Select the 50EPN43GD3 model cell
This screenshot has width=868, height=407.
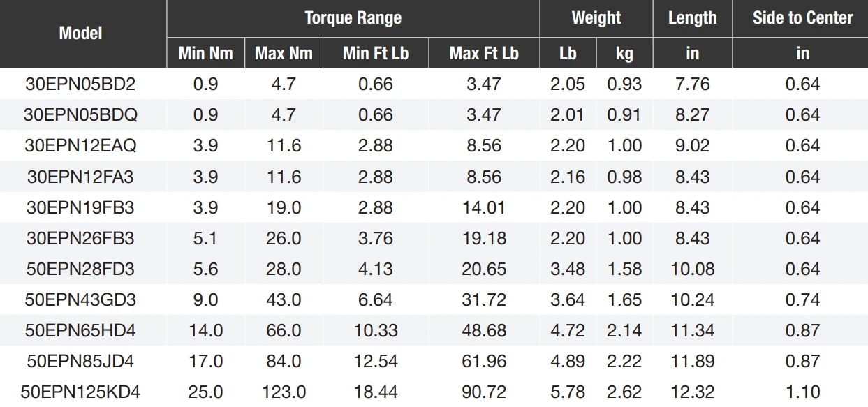(81, 299)
